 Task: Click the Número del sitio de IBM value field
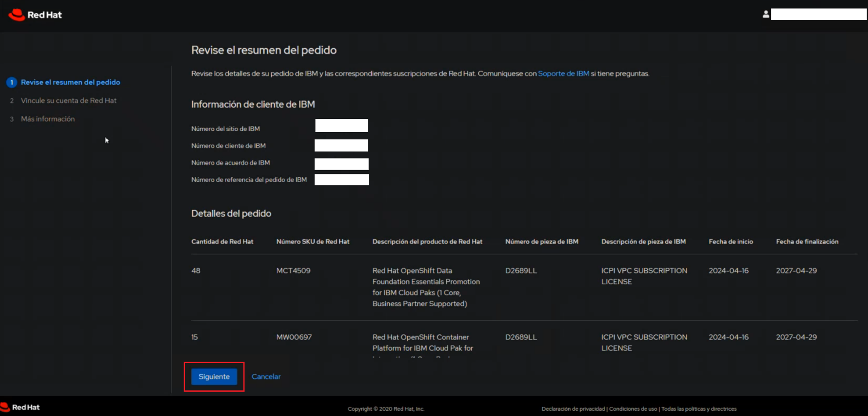coord(341,125)
